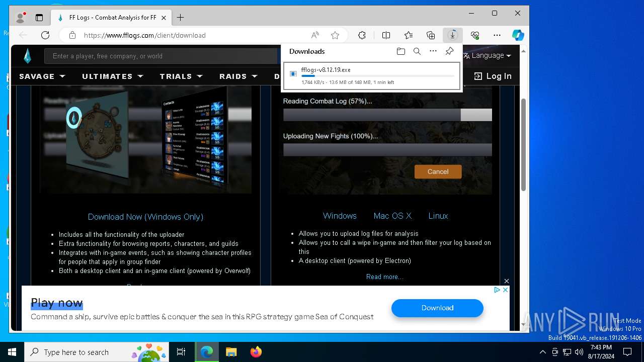The image size is (644, 362).
Task: Click the page vertical scrollbar
Action: (523, 146)
